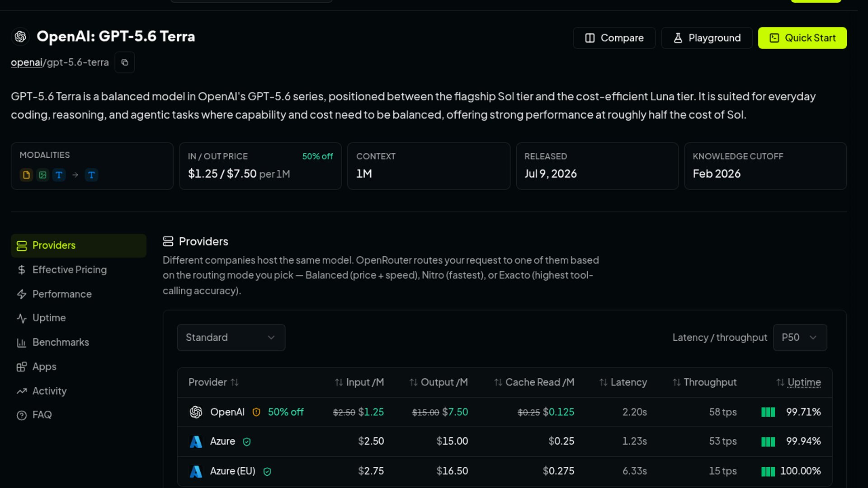Click the Azure provider logo
The image size is (868, 488).
click(x=196, y=441)
